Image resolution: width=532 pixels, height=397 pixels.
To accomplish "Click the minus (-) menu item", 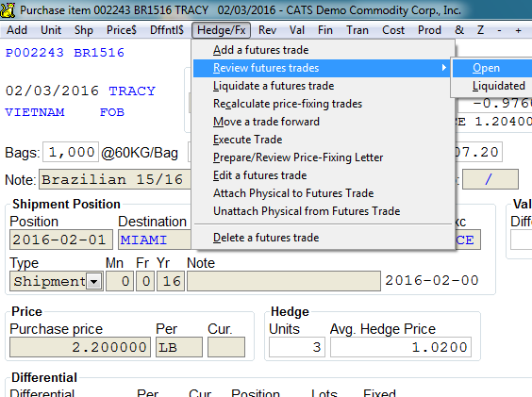I will point(499,30).
